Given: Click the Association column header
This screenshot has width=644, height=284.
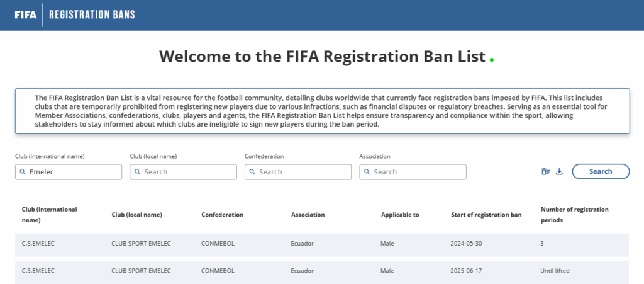Looking at the screenshot, I should coord(308,215).
